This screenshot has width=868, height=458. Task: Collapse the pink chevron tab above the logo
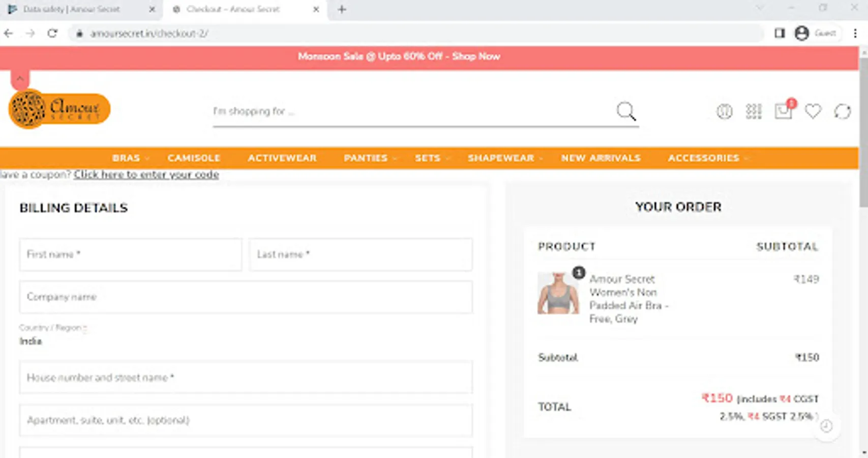click(20, 79)
